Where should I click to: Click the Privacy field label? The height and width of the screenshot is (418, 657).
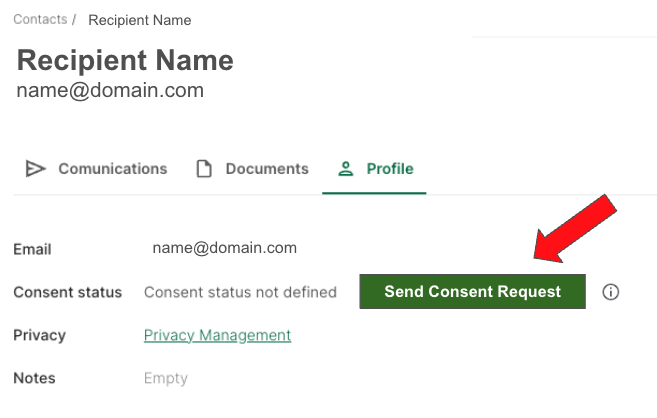[x=39, y=335]
